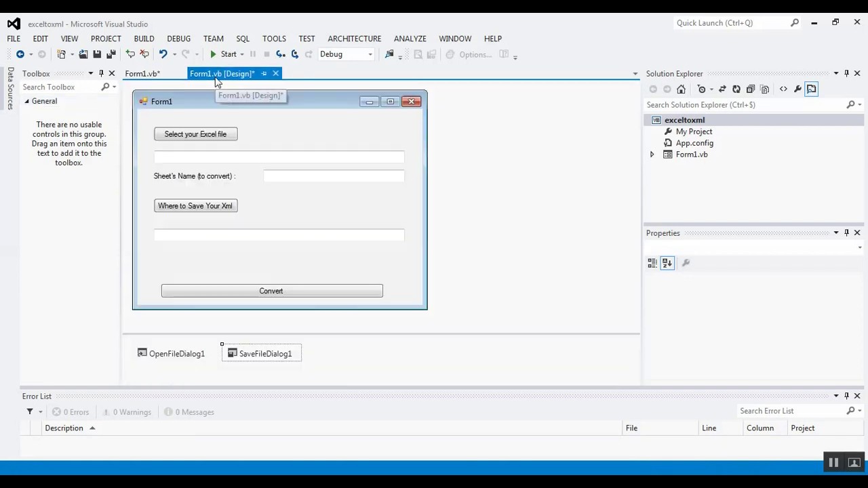Collapse the General group in Toolbox
Viewport: 868px width, 488px height.
(27, 101)
